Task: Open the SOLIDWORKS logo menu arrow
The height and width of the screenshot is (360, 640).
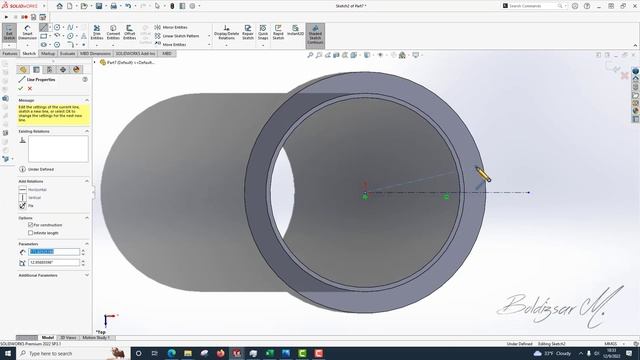Action: point(44,6)
